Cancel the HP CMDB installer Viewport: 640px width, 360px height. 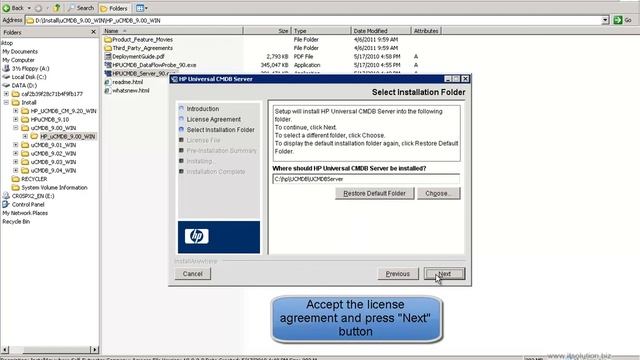(x=193, y=274)
